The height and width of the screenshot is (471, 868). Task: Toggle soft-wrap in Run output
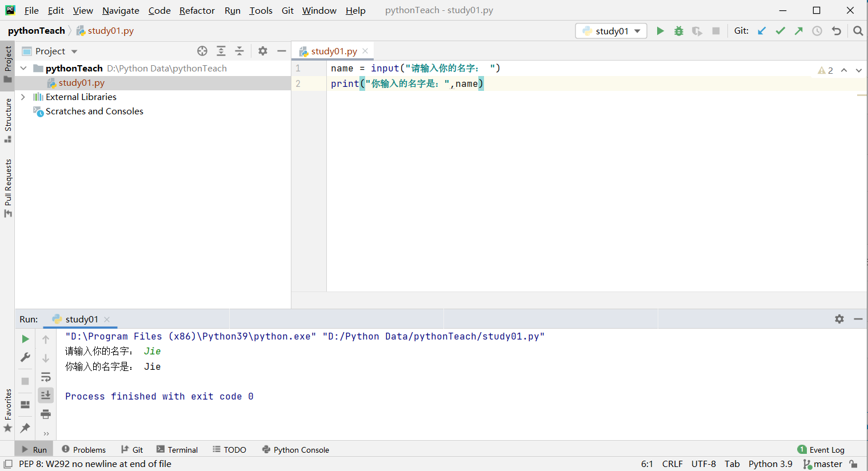pos(46,377)
